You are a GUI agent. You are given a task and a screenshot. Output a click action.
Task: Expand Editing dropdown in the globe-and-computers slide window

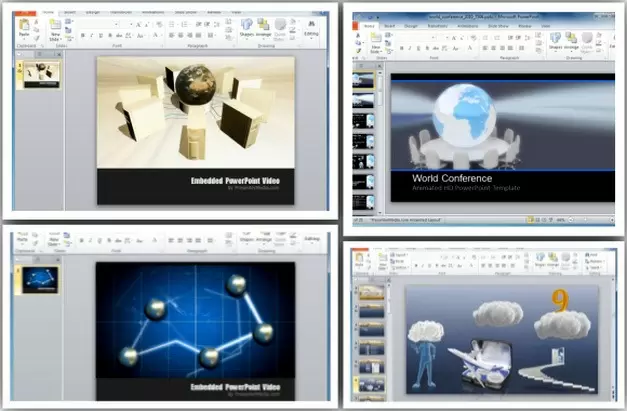pyautogui.click(x=312, y=34)
